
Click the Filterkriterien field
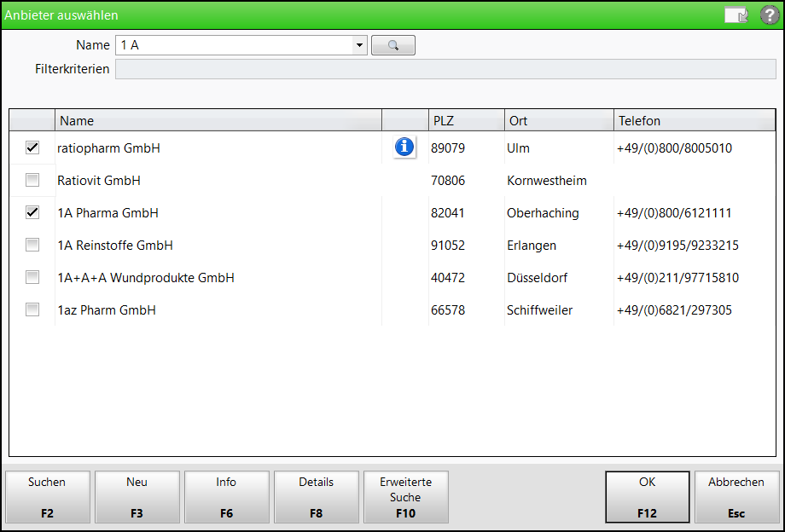(x=445, y=69)
